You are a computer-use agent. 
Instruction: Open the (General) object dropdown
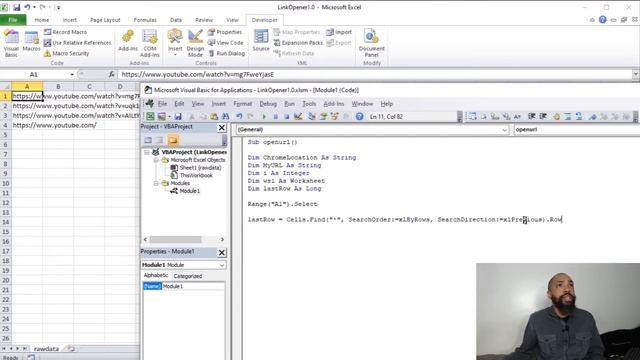click(504, 130)
